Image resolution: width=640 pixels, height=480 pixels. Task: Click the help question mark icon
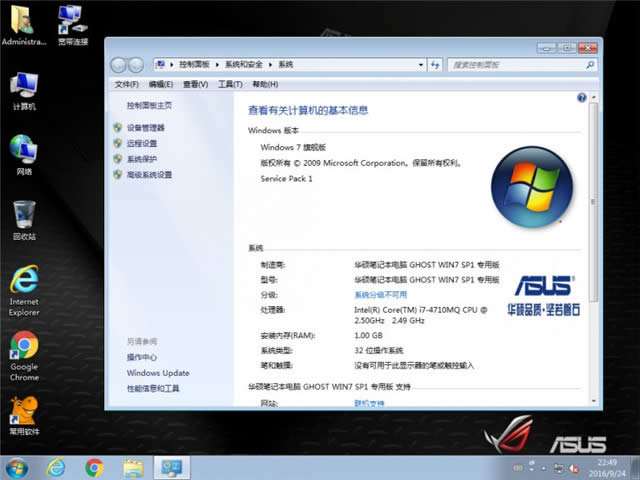click(x=581, y=98)
